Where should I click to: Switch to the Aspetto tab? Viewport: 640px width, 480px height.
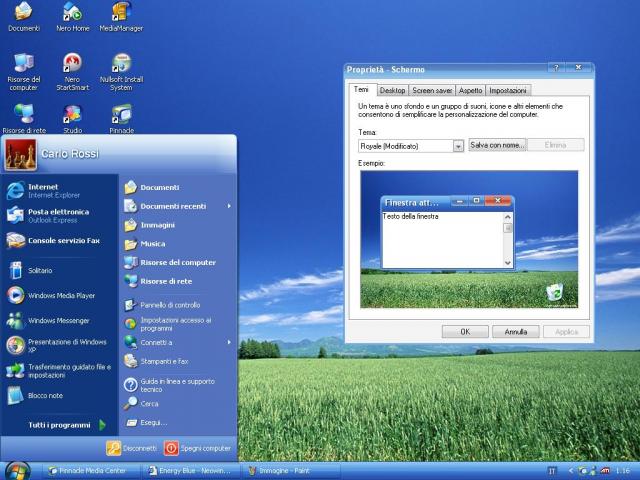(470, 90)
